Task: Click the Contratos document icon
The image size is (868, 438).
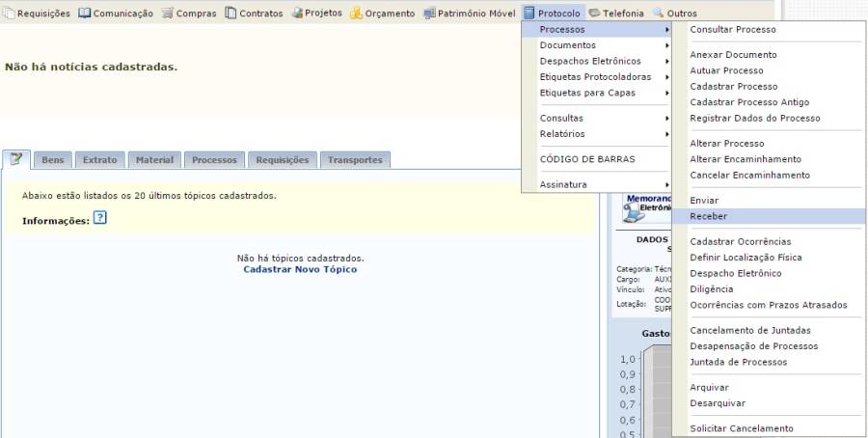Action: click(x=231, y=14)
